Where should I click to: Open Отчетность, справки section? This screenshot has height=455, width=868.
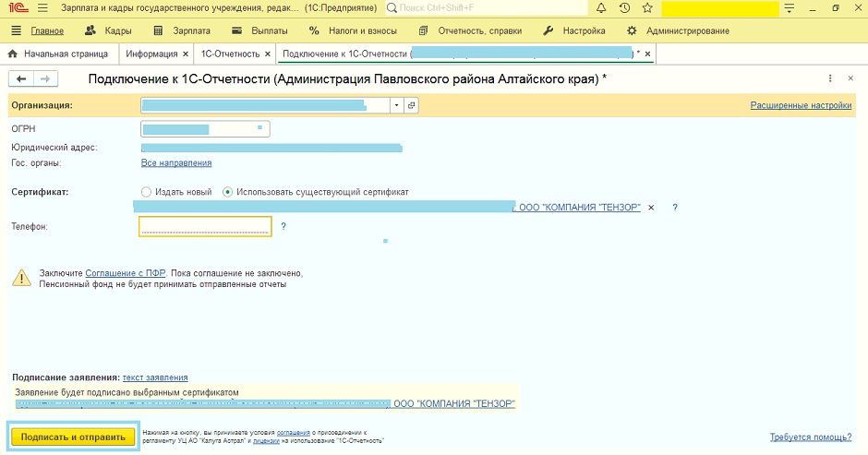pos(480,31)
